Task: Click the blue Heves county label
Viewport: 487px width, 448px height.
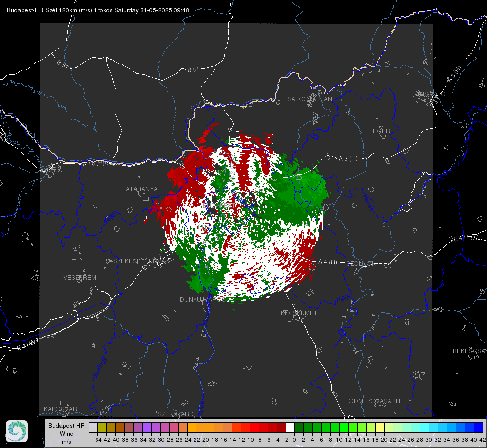Action: click(368, 202)
